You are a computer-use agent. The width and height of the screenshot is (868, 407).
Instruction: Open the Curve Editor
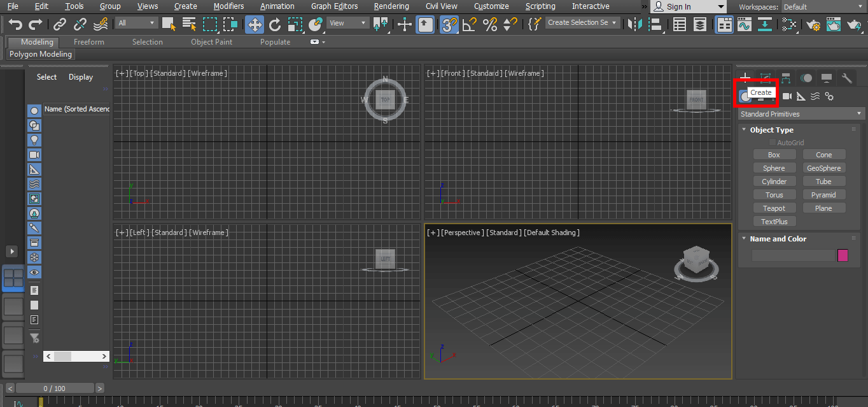[744, 25]
